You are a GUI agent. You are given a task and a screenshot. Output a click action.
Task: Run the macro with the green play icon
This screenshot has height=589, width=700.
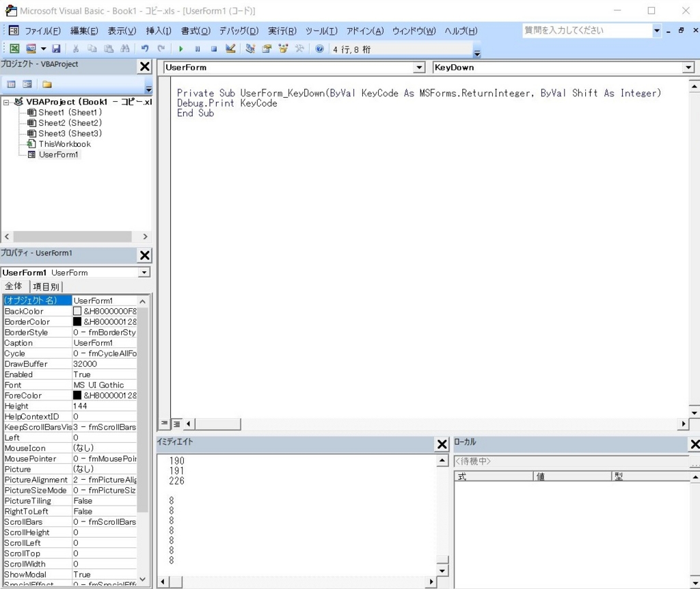[180, 48]
